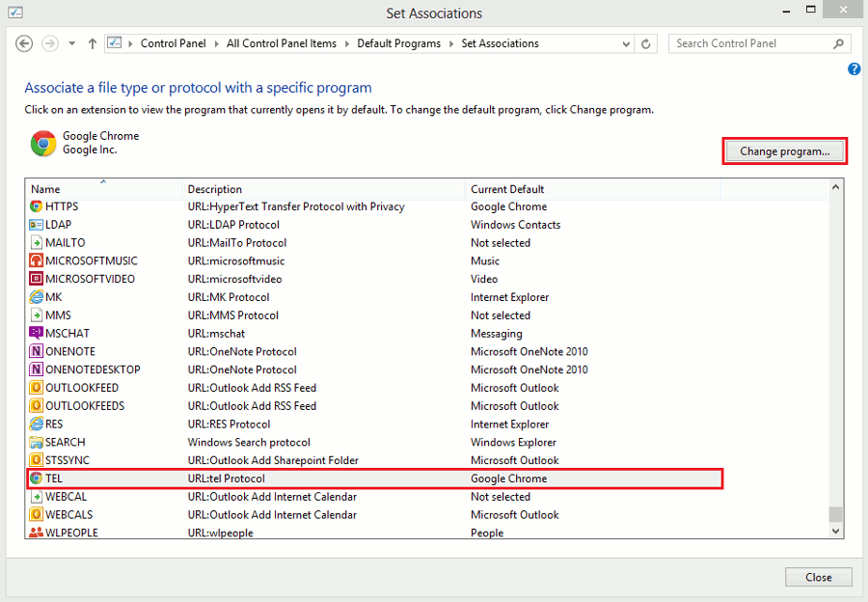The width and height of the screenshot is (868, 602).
Task: Select the MSCHAT protocol name
Action: (67, 334)
